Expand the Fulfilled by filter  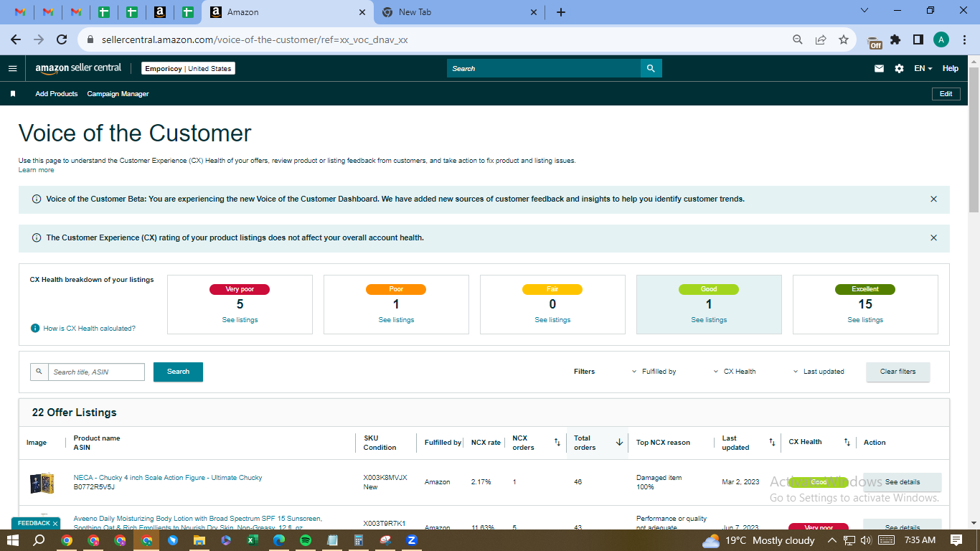pyautogui.click(x=654, y=372)
